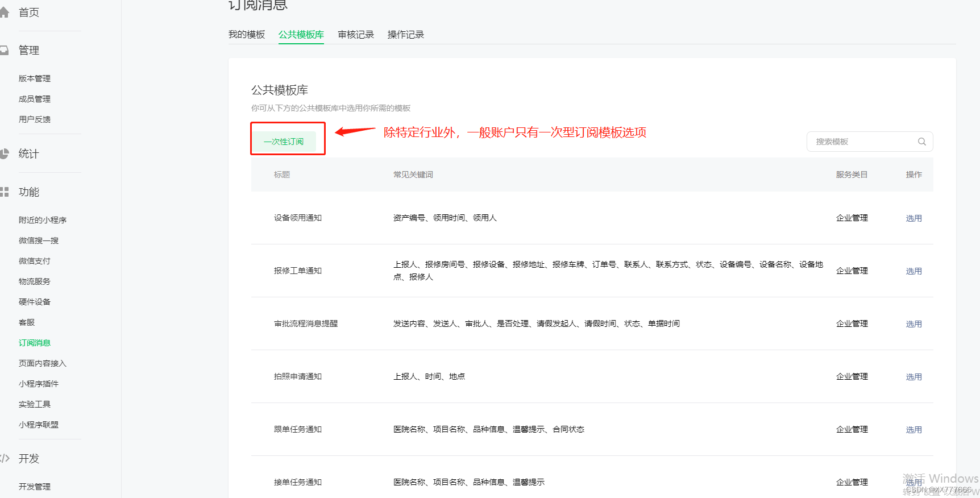Select 订阅消息 in the sidebar
Image resolution: width=980 pixels, height=498 pixels.
(x=35, y=343)
